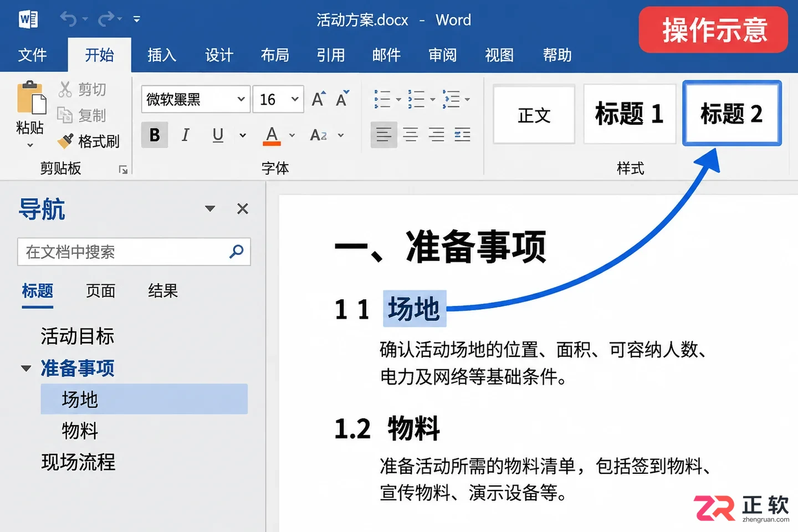Click the Copy (复制) button

click(82, 115)
